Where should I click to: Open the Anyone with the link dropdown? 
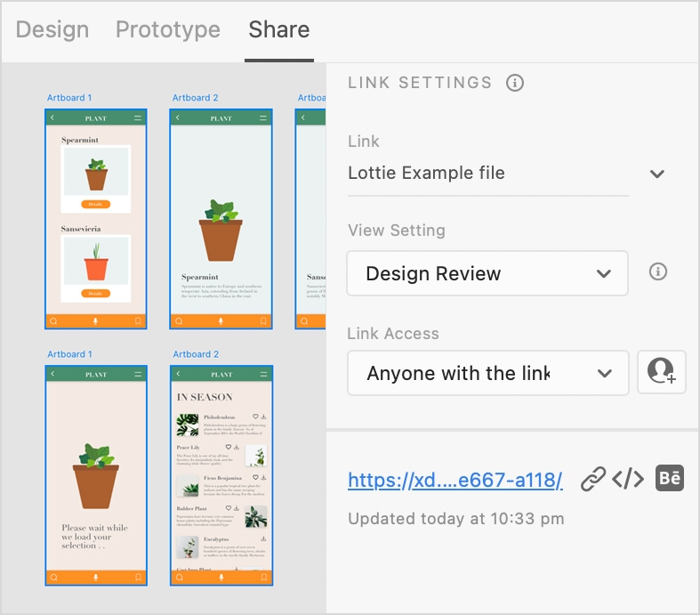pyautogui.click(x=488, y=373)
